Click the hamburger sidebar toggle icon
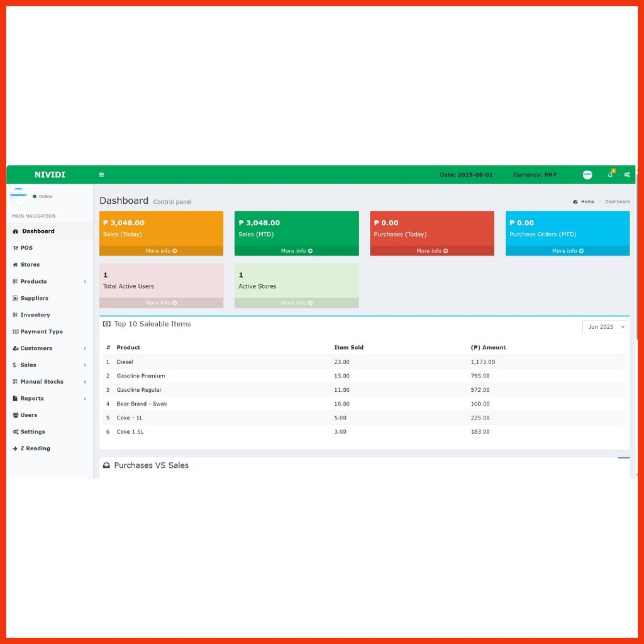Screen dimensions: 644x644 [x=101, y=175]
